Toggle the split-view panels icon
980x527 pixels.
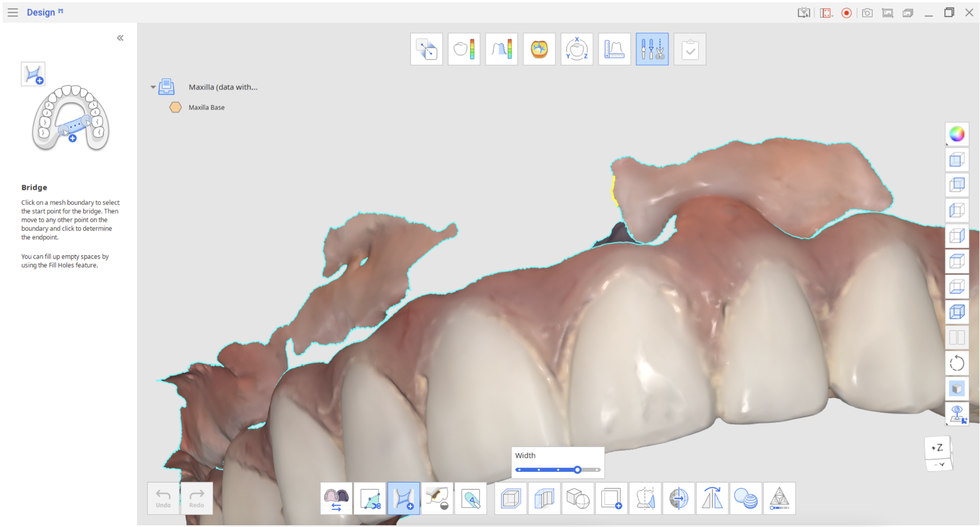pyautogui.click(x=956, y=337)
